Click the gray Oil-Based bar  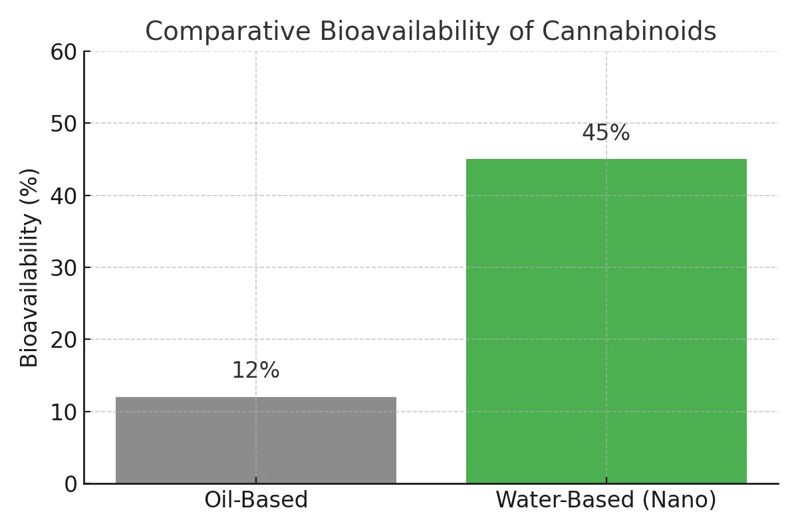coord(256,440)
